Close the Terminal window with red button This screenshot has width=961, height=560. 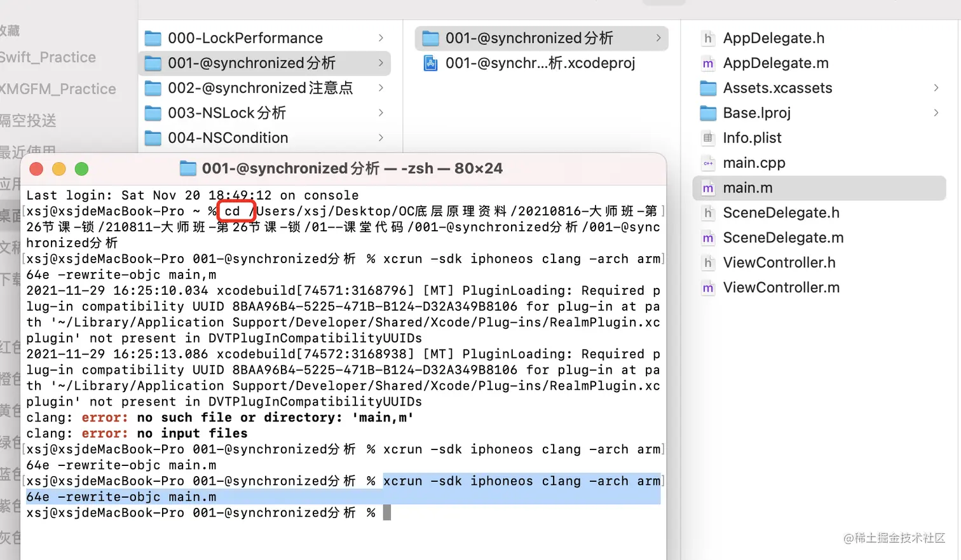36,169
